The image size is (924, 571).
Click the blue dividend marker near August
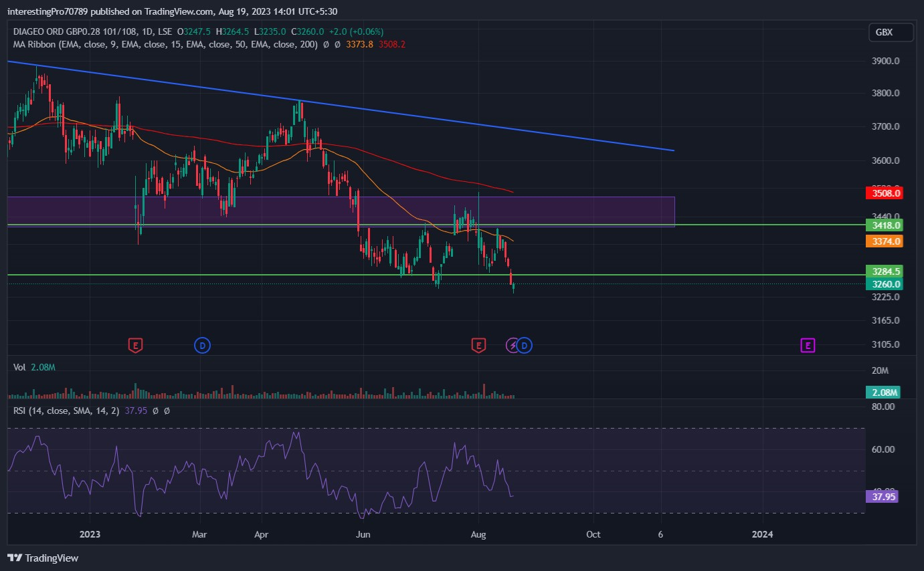[525, 345]
